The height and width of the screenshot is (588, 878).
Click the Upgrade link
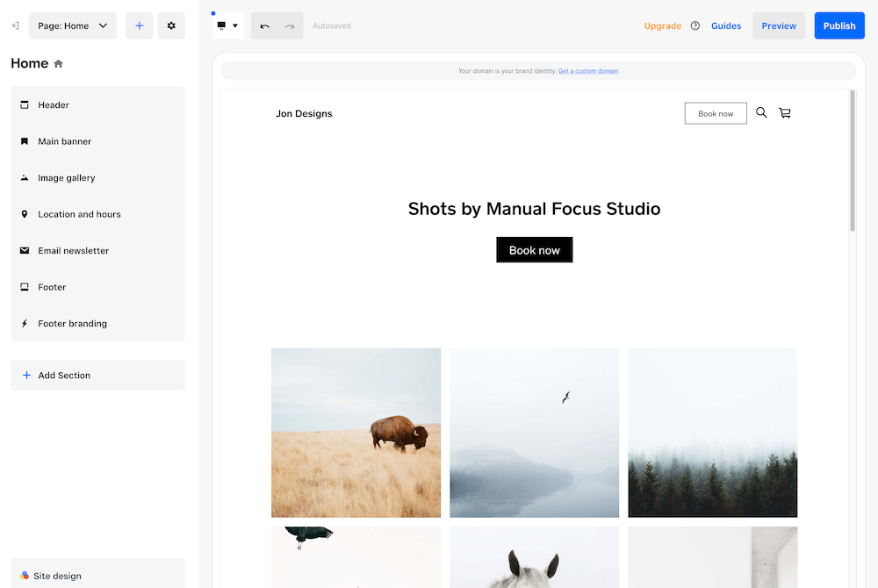(662, 25)
